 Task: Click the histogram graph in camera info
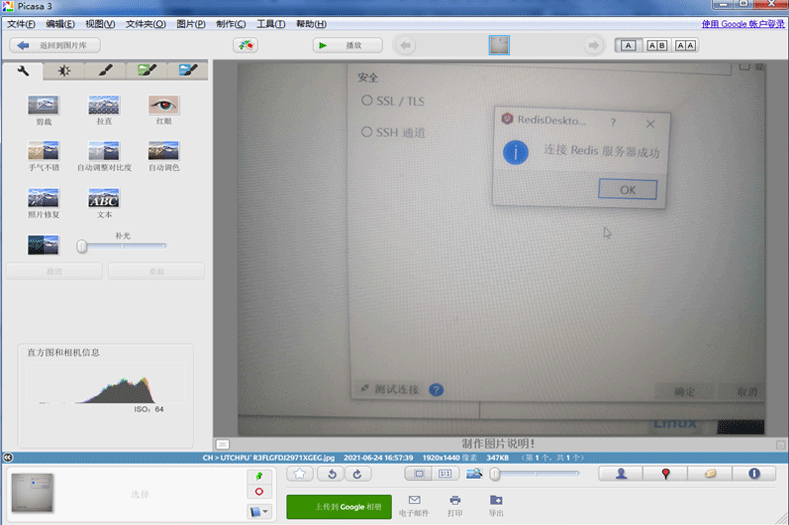click(106, 384)
